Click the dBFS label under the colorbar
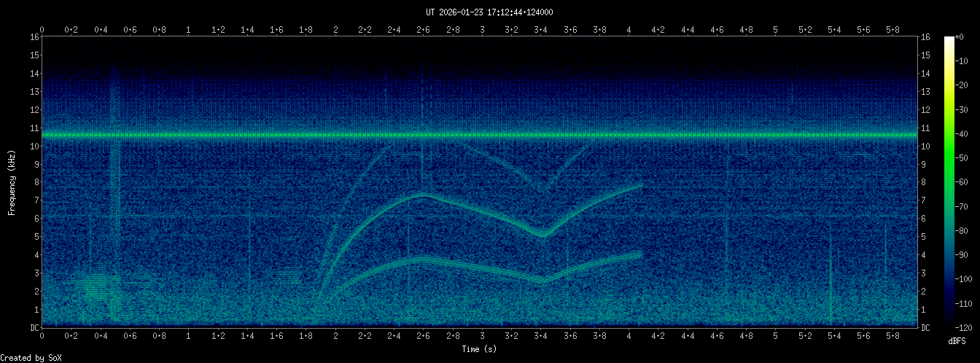Viewport: 980px width, 363px height. [x=957, y=341]
